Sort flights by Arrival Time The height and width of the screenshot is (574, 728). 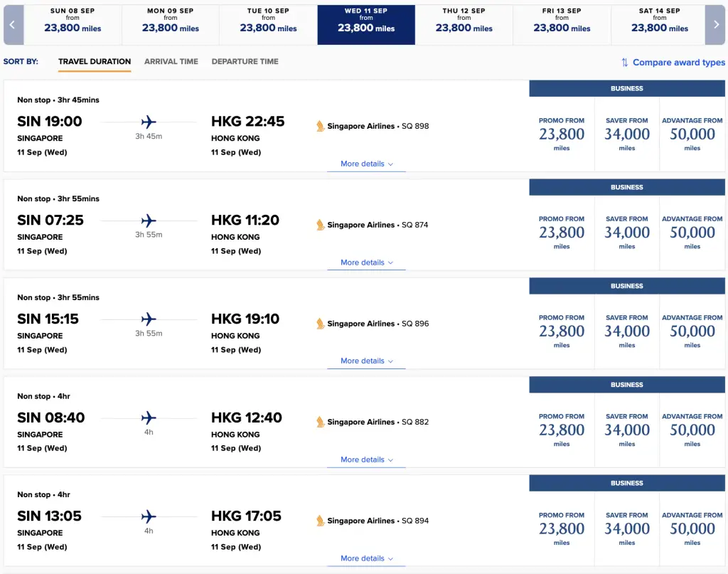171,62
